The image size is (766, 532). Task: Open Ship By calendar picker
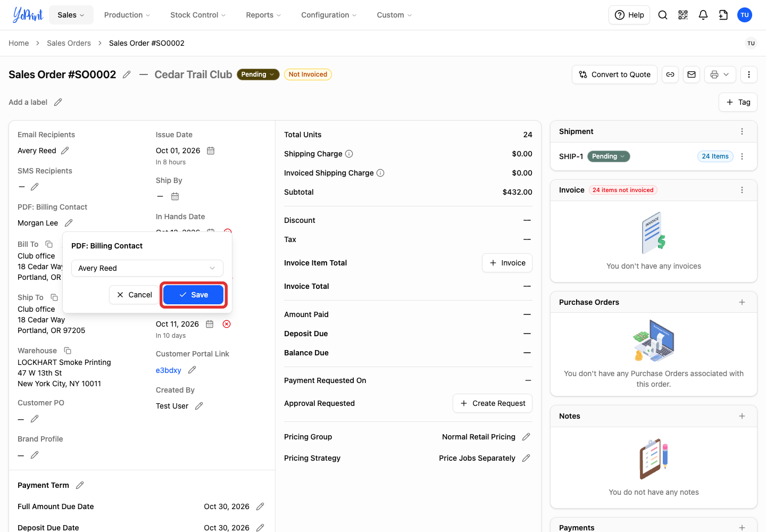tap(175, 196)
